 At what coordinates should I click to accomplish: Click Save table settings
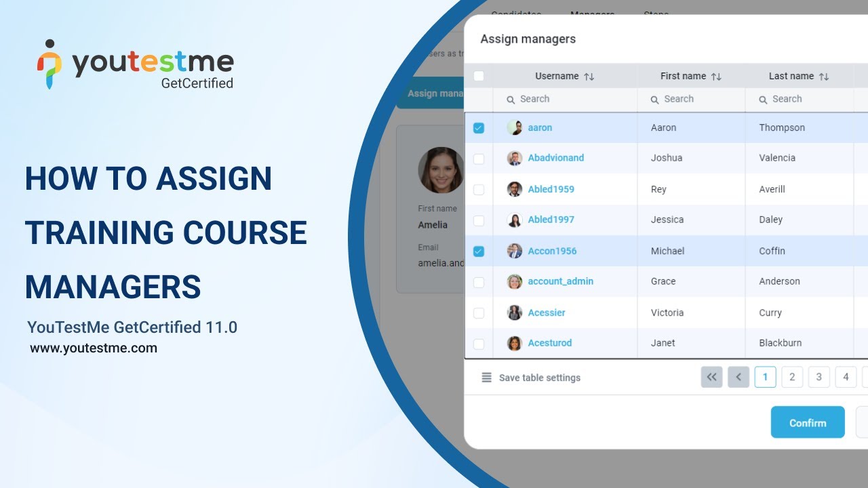tap(540, 378)
